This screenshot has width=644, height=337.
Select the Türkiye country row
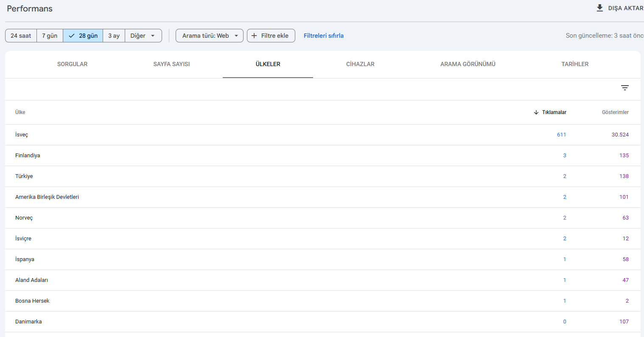pos(323,176)
